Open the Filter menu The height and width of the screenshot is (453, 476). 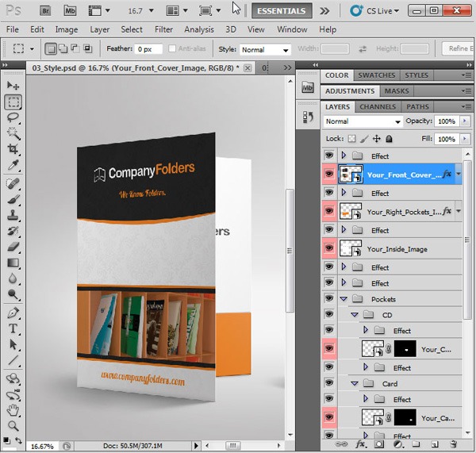point(163,29)
